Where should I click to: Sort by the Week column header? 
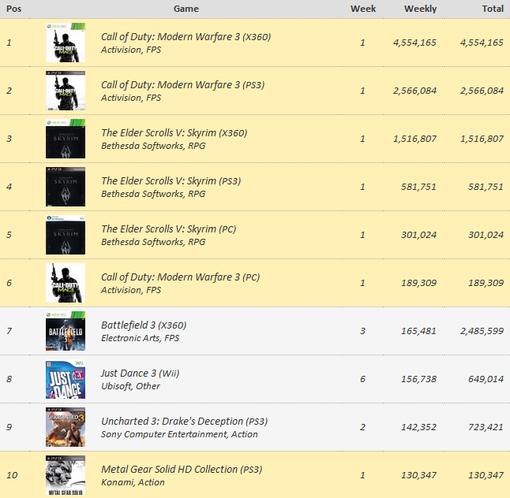click(363, 9)
